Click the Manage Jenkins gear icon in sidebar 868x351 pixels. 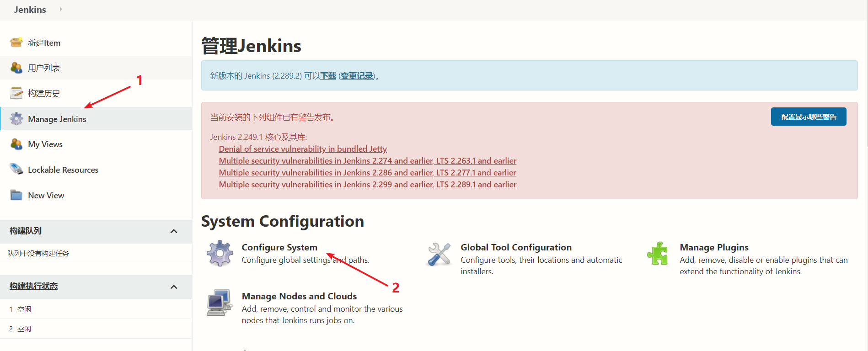(16, 119)
